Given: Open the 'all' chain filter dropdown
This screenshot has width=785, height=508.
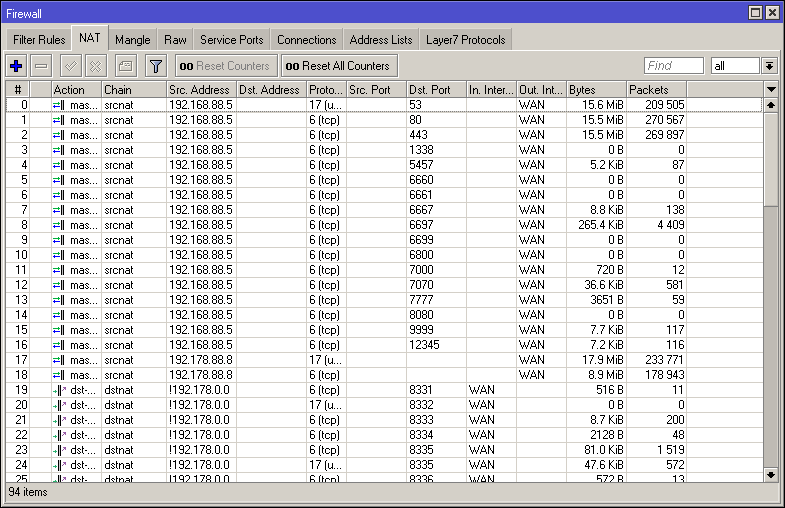Looking at the screenshot, I should 768,66.
